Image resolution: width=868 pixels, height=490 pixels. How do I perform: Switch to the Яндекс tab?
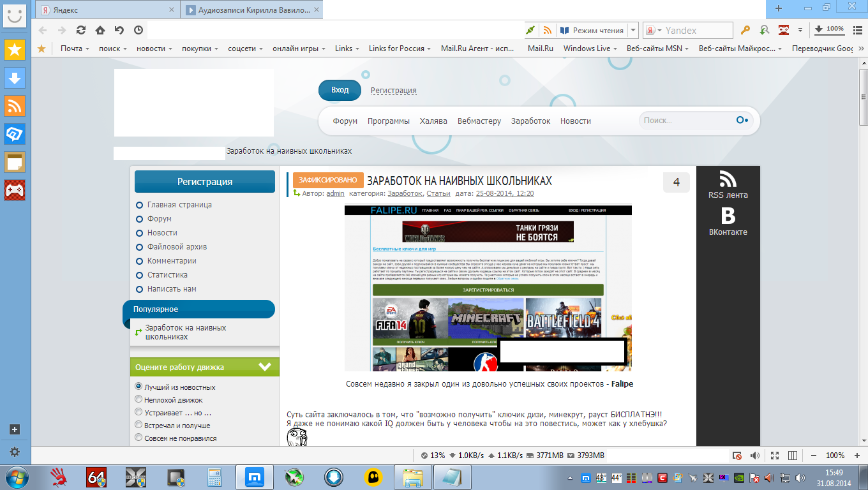[108, 10]
